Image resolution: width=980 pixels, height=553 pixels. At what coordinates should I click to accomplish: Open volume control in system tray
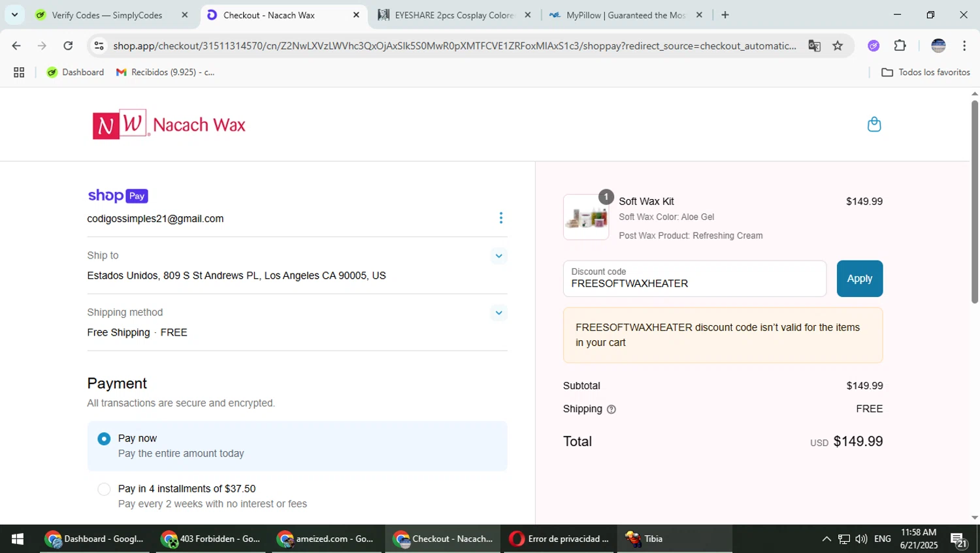[x=861, y=539]
